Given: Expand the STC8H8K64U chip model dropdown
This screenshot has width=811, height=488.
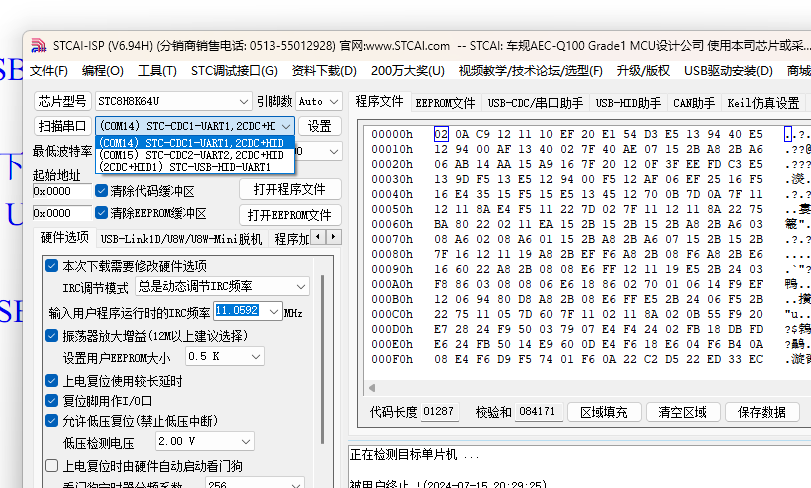Looking at the screenshot, I should pos(244,101).
